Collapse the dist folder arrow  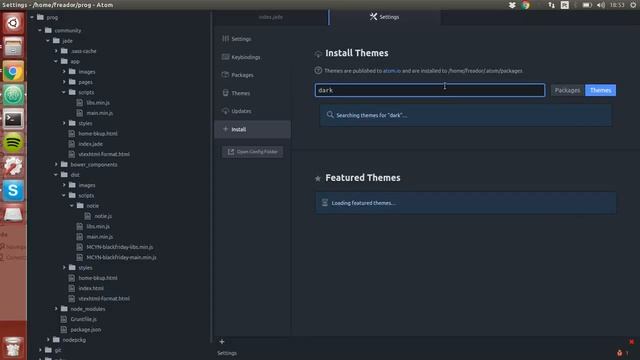(56, 175)
